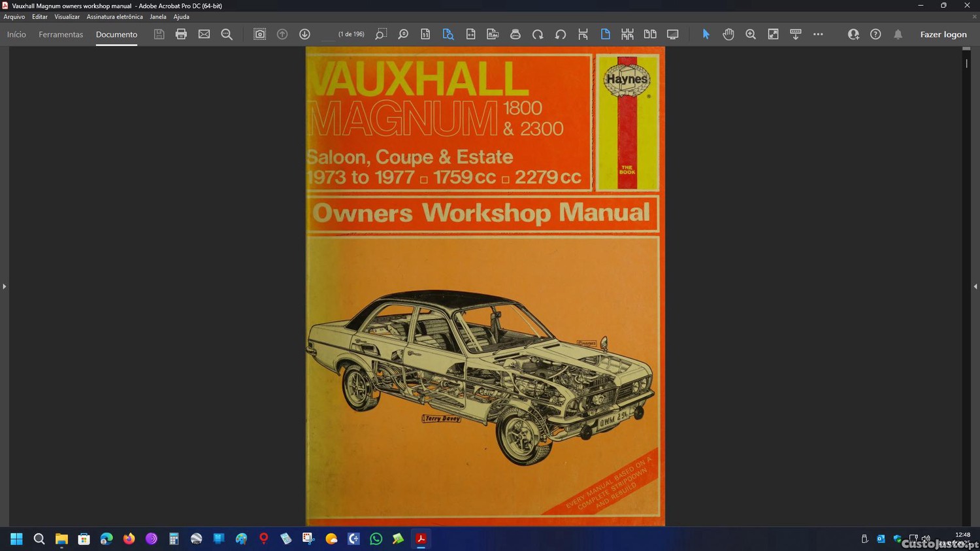Rotate the page clockwise
This screenshot has width=980, height=551.
pos(538,34)
